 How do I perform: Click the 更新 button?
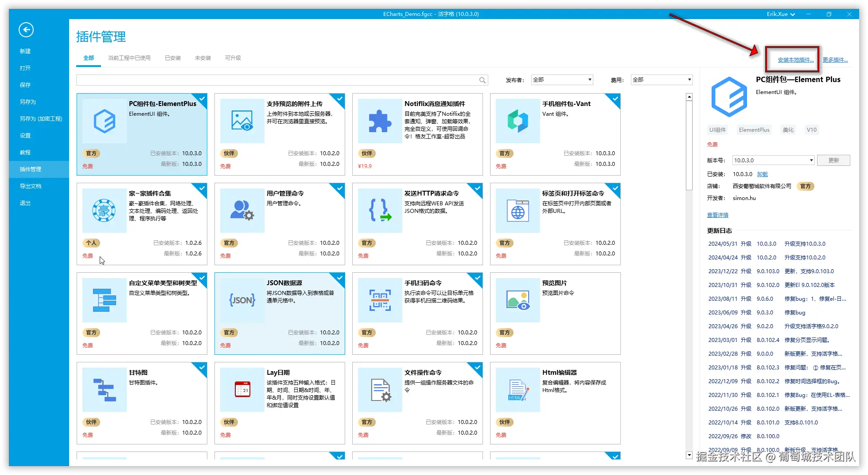(x=833, y=160)
